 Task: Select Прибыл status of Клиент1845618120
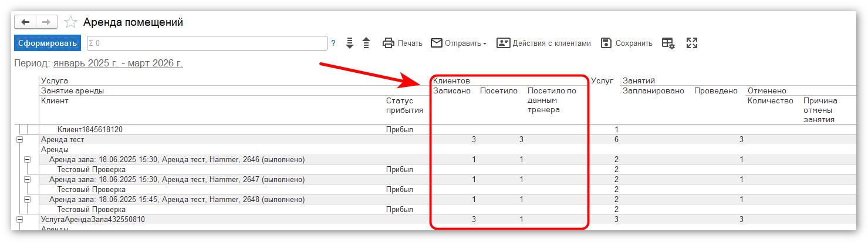click(400, 129)
